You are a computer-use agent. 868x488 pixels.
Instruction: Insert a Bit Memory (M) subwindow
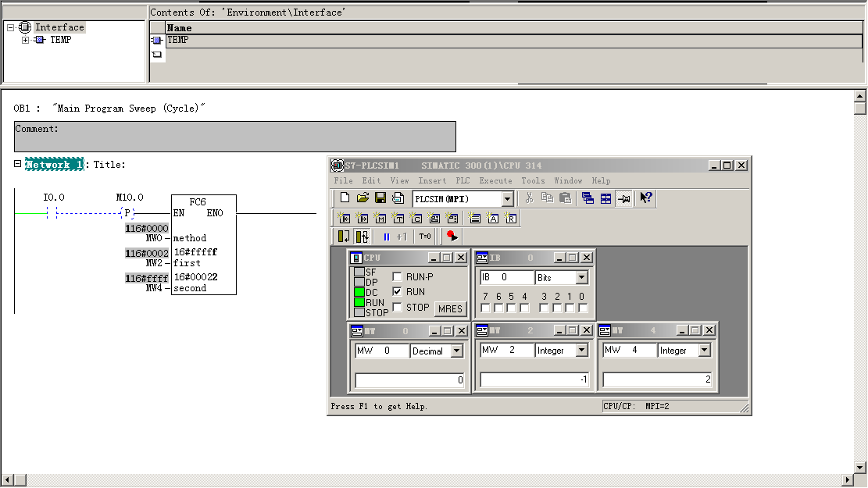point(380,218)
